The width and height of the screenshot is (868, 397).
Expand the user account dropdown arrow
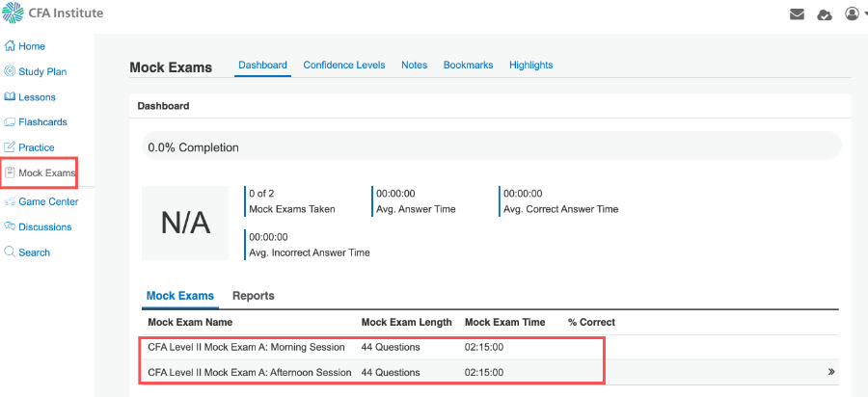[x=865, y=14]
